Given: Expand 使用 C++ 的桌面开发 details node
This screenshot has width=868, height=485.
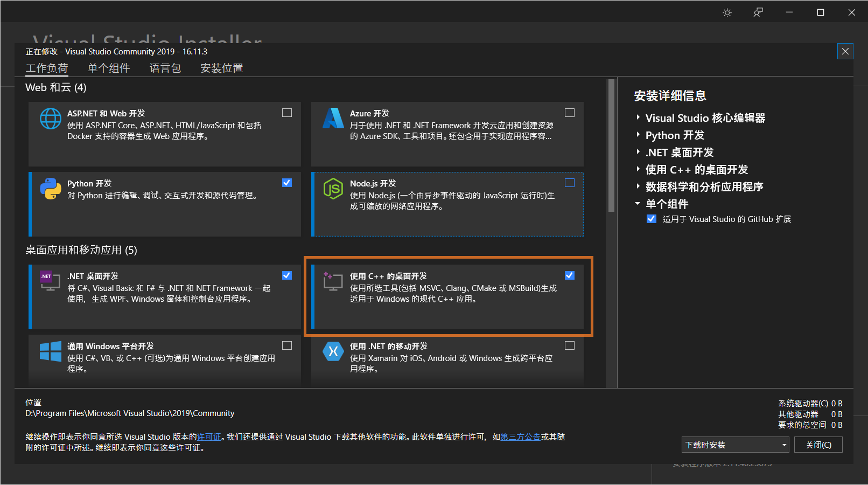Looking at the screenshot, I should click(x=638, y=169).
